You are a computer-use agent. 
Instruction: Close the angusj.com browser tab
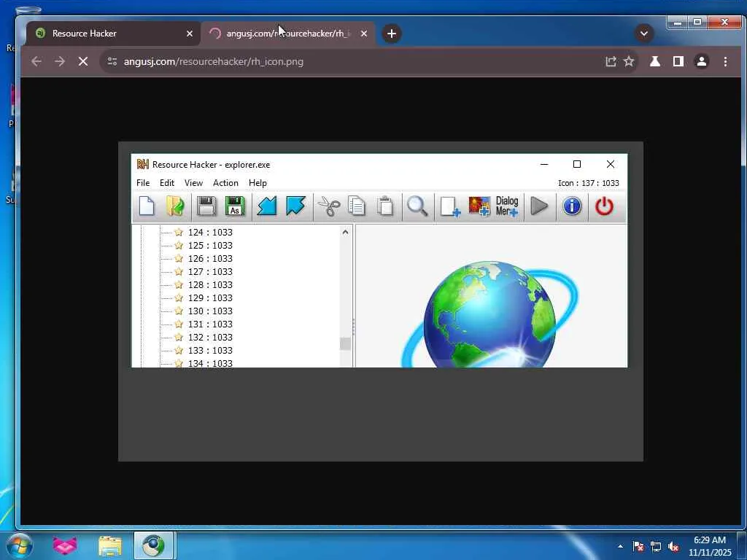click(x=364, y=34)
